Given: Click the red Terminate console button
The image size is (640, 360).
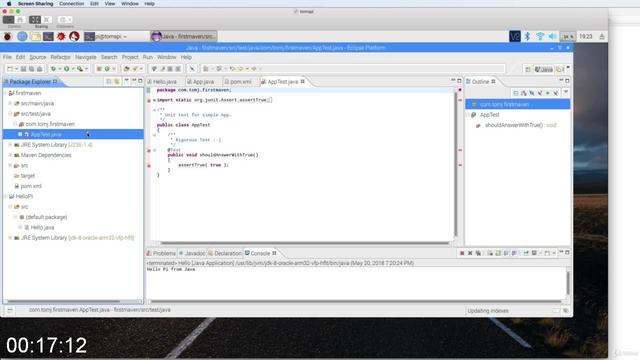Looking at the screenshot, I should pos(462,253).
